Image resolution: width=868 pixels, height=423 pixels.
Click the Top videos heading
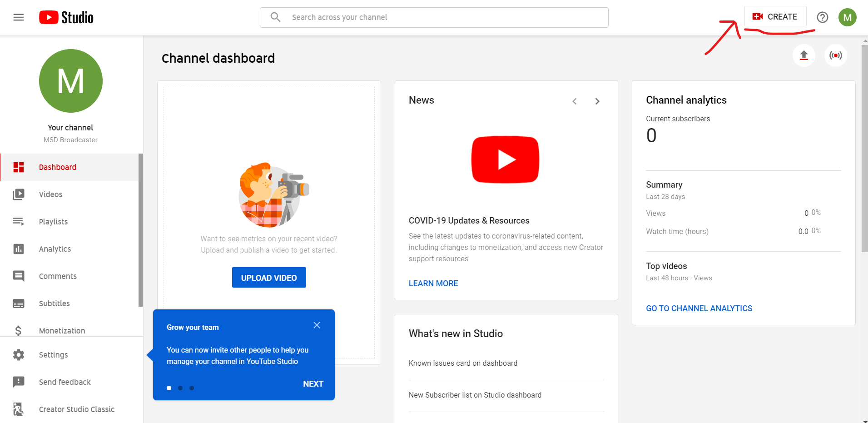666,266
